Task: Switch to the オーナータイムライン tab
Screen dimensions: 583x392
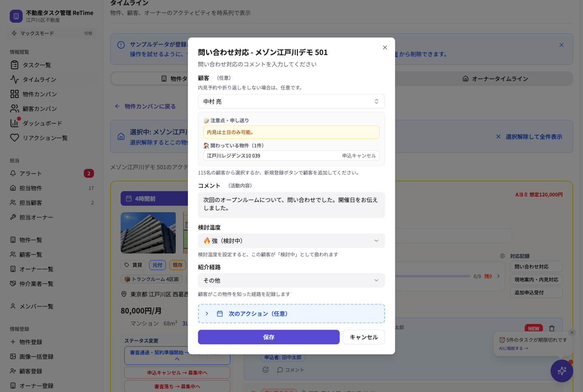Action: pyautogui.click(x=495, y=79)
